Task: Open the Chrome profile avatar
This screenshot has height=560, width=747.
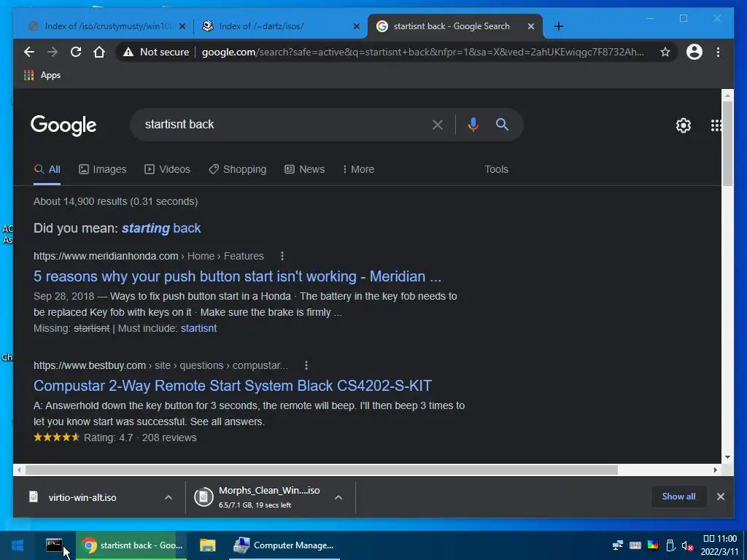Action: click(694, 52)
